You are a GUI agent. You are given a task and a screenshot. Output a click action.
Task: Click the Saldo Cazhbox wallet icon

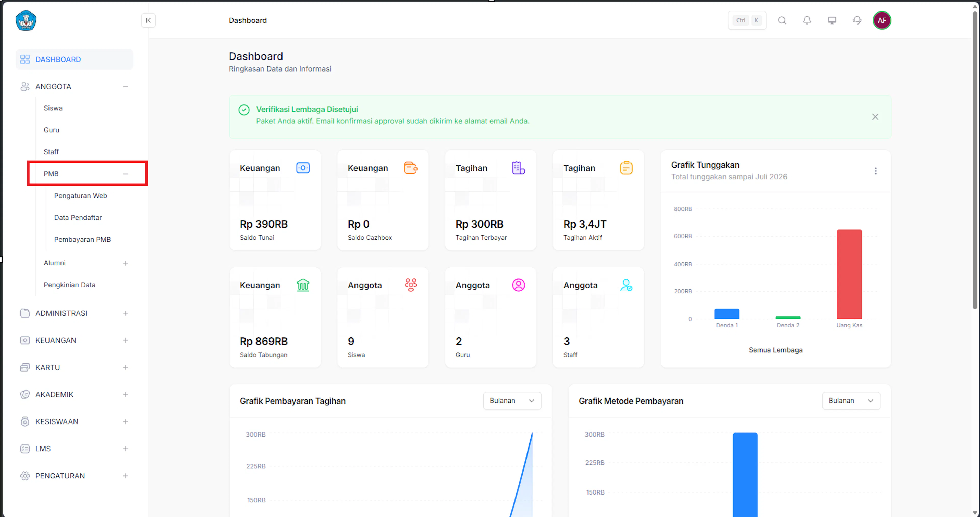(x=410, y=168)
